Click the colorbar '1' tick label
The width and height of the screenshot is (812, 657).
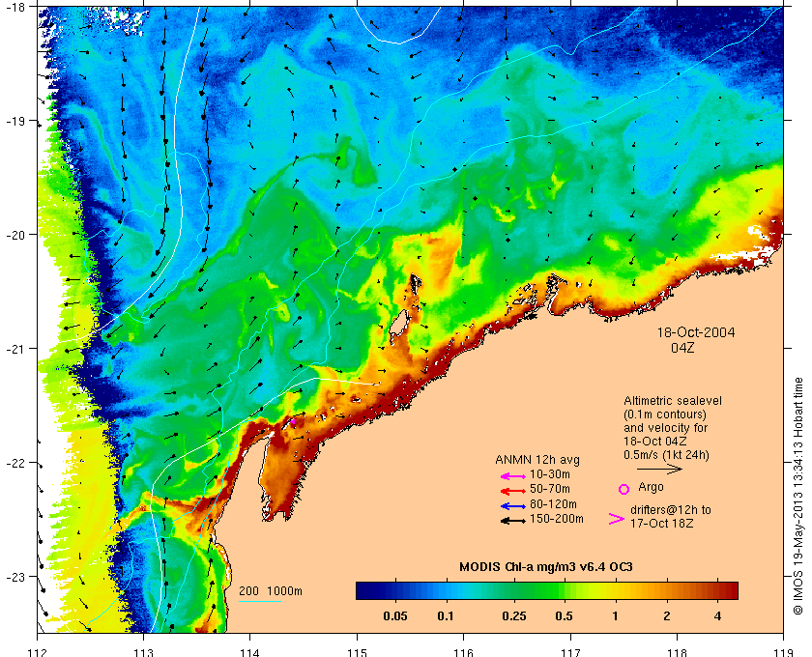coord(615,616)
